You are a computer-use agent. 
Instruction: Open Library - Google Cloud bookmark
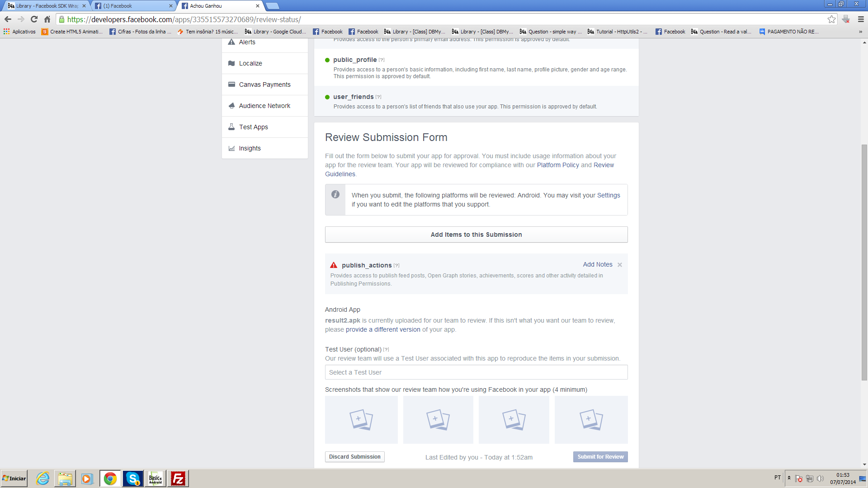[275, 32]
